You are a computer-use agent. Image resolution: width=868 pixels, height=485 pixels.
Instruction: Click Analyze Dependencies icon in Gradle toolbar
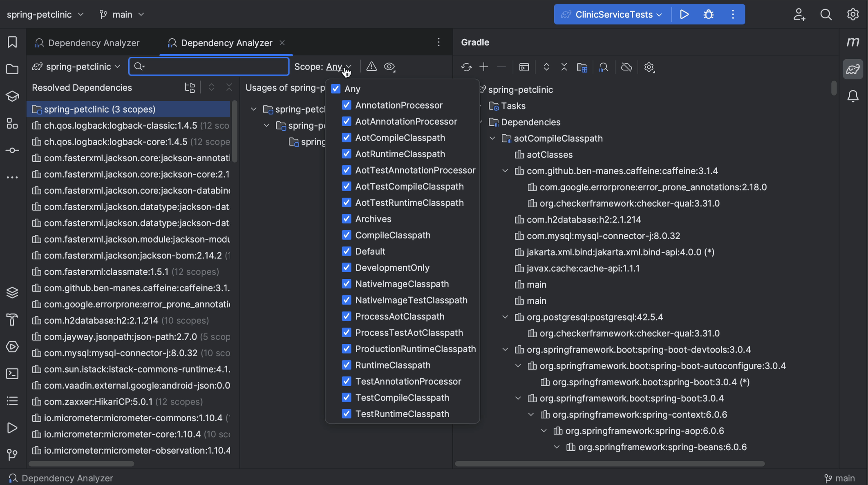(604, 67)
